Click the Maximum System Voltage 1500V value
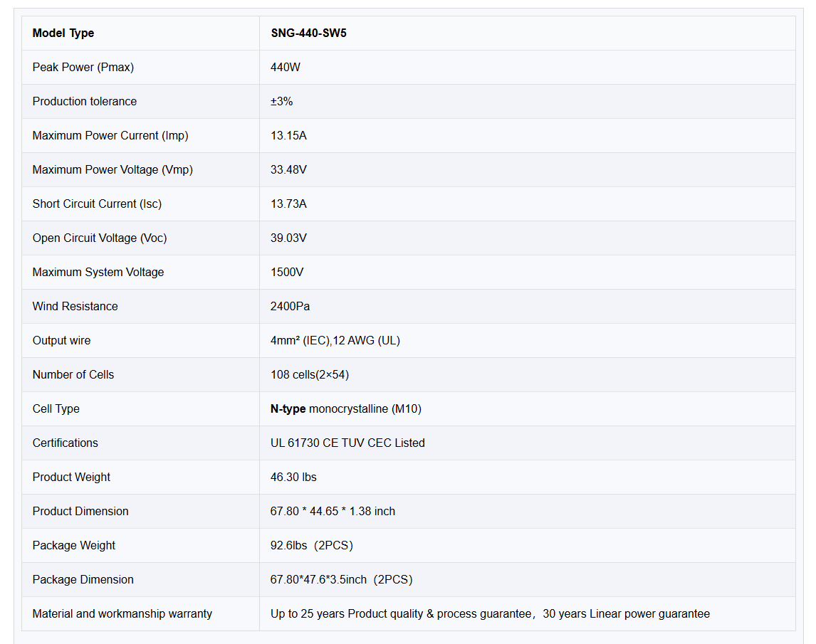The height and width of the screenshot is (644, 816). tap(288, 272)
